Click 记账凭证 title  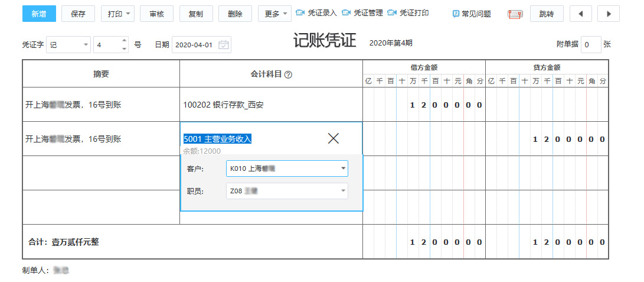tap(325, 41)
